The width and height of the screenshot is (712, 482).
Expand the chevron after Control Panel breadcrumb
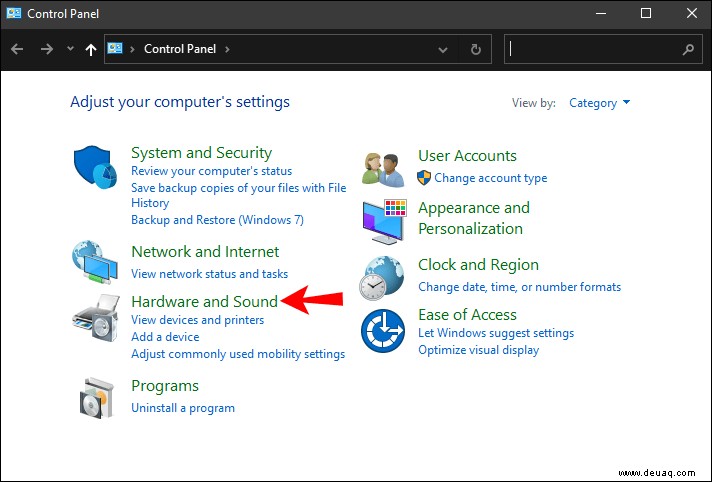227,49
